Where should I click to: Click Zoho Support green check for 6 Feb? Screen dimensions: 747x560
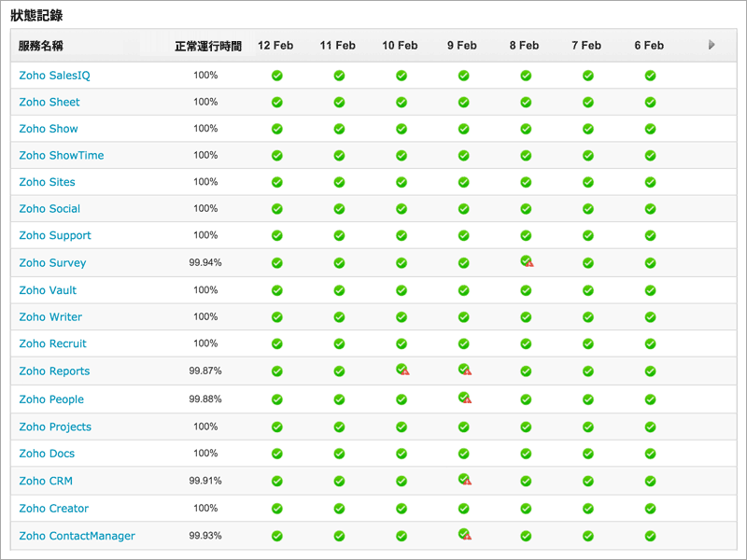pyautogui.click(x=650, y=236)
